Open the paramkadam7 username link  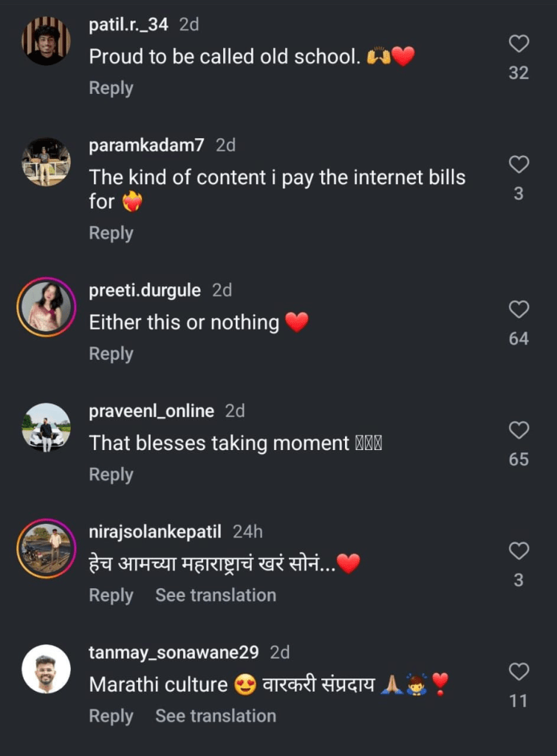coord(146,146)
